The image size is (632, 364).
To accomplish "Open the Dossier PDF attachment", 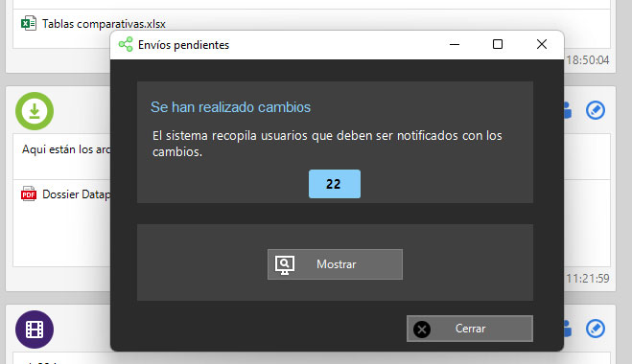I will 76,194.
